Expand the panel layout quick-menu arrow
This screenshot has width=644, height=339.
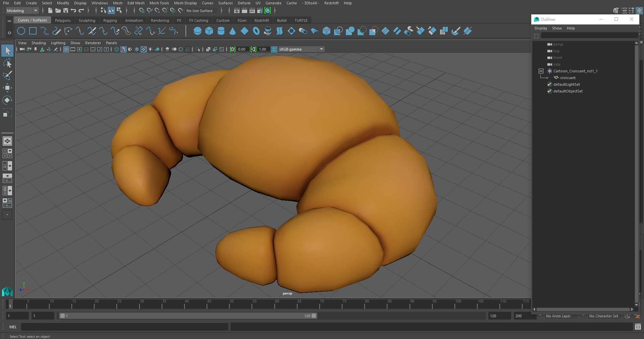click(7, 215)
